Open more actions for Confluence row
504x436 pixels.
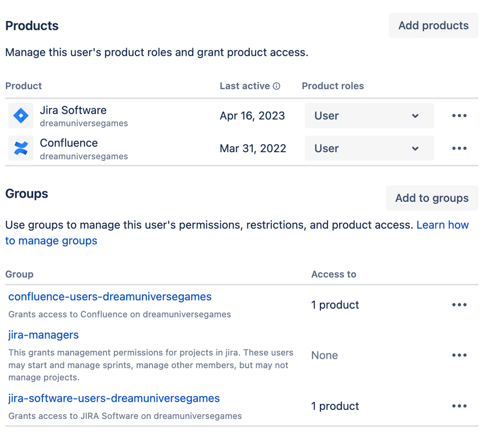tap(459, 148)
